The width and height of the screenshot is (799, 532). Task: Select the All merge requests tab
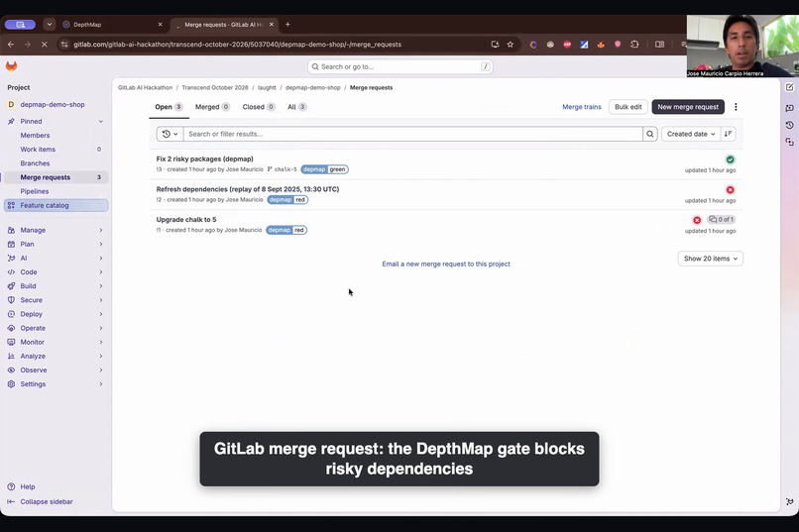coord(296,107)
